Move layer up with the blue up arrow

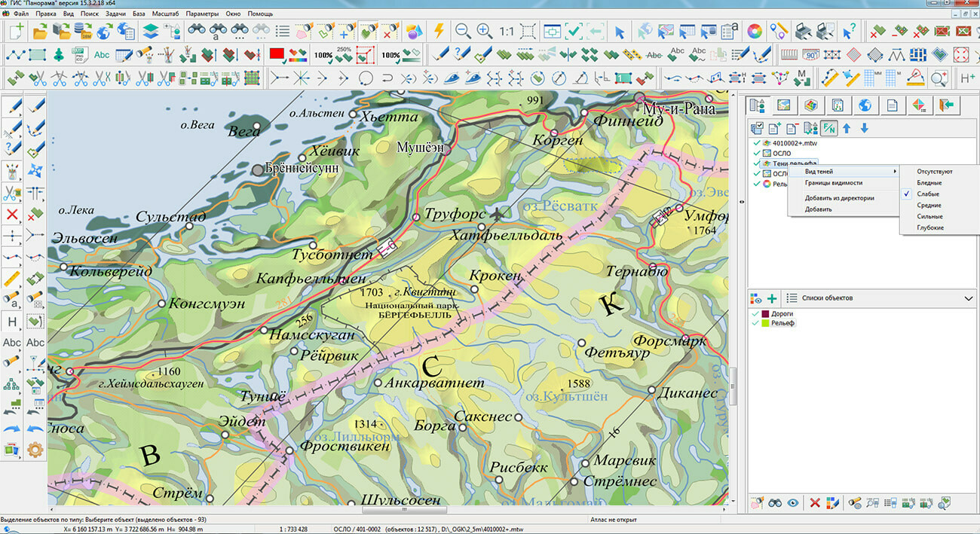[x=847, y=129]
